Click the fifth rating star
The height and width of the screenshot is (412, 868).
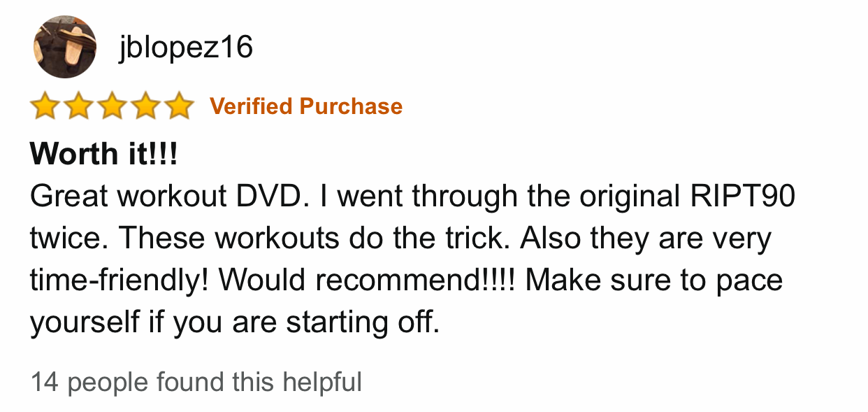180,106
